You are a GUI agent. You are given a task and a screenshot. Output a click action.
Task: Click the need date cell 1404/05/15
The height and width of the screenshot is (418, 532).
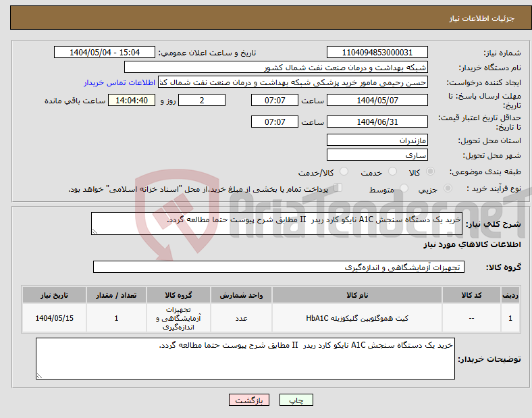tap(54, 318)
